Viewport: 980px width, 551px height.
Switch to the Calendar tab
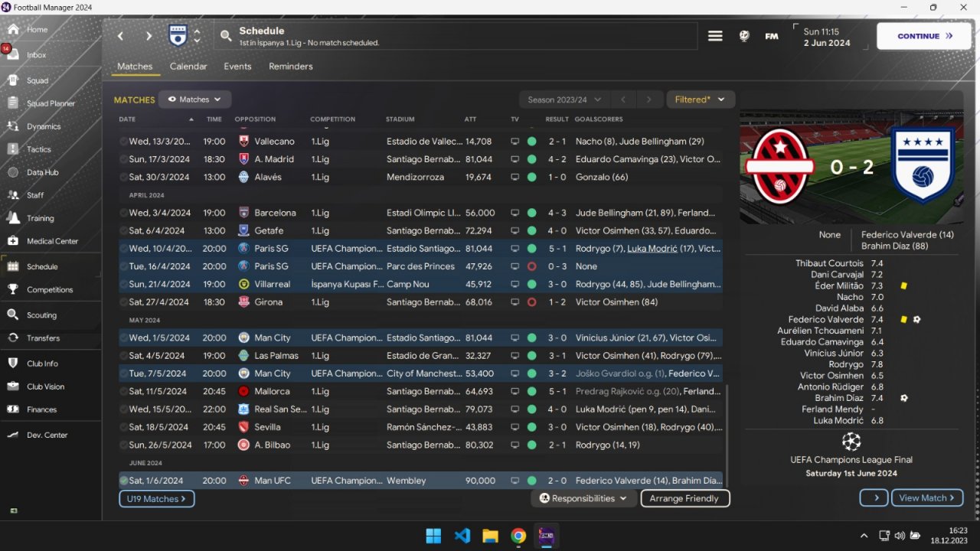coord(188,67)
